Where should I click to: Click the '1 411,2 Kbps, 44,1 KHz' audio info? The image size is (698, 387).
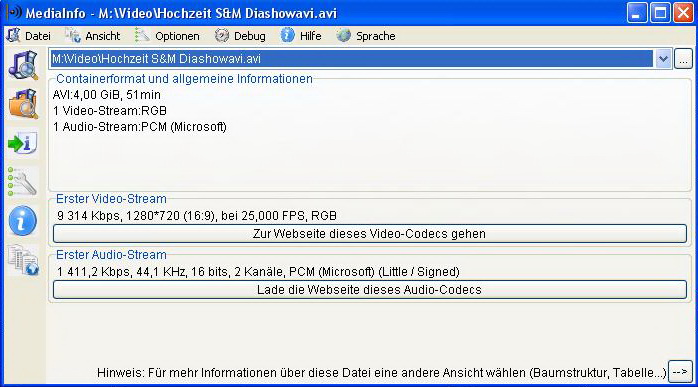(x=258, y=272)
